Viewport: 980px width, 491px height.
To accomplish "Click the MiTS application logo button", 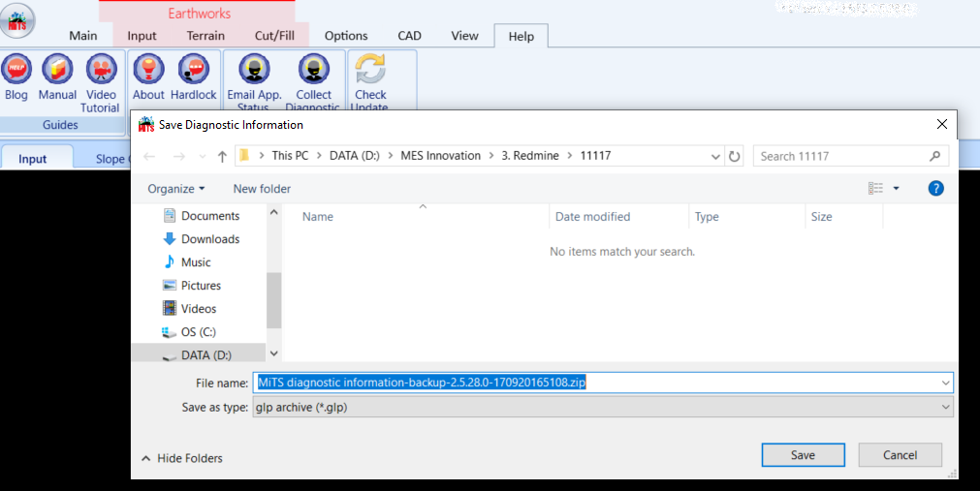I will coord(17,20).
